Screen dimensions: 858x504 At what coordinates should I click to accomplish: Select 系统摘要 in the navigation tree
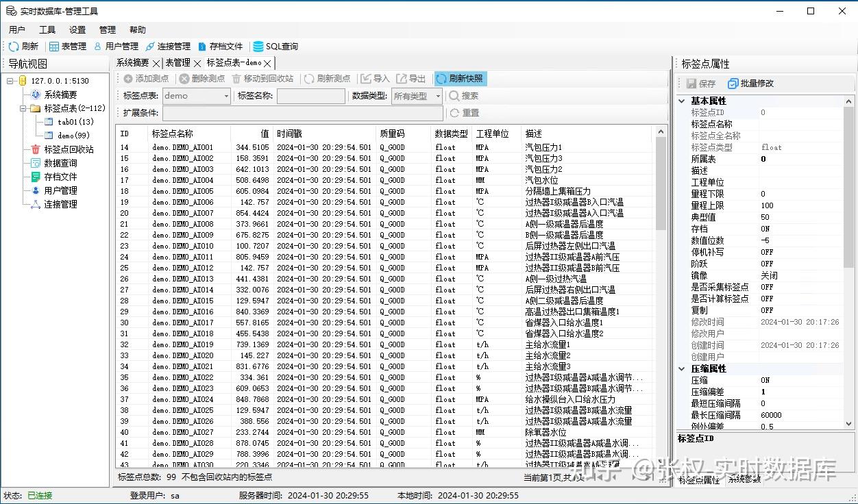coord(60,94)
